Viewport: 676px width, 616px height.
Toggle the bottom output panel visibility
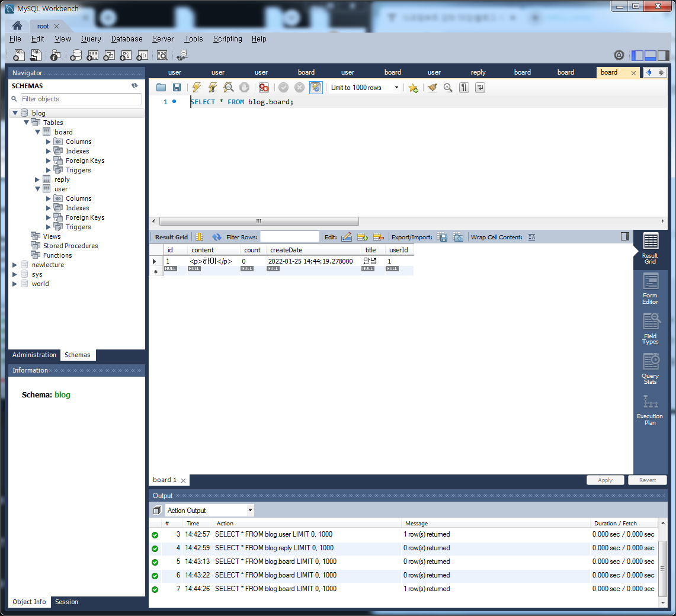pyautogui.click(x=651, y=55)
